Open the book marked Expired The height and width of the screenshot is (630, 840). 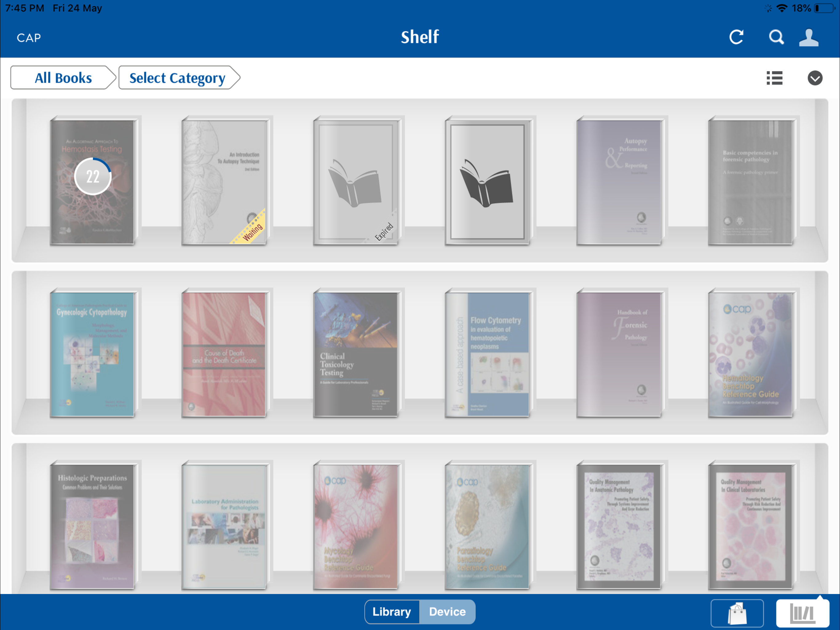coord(356,181)
